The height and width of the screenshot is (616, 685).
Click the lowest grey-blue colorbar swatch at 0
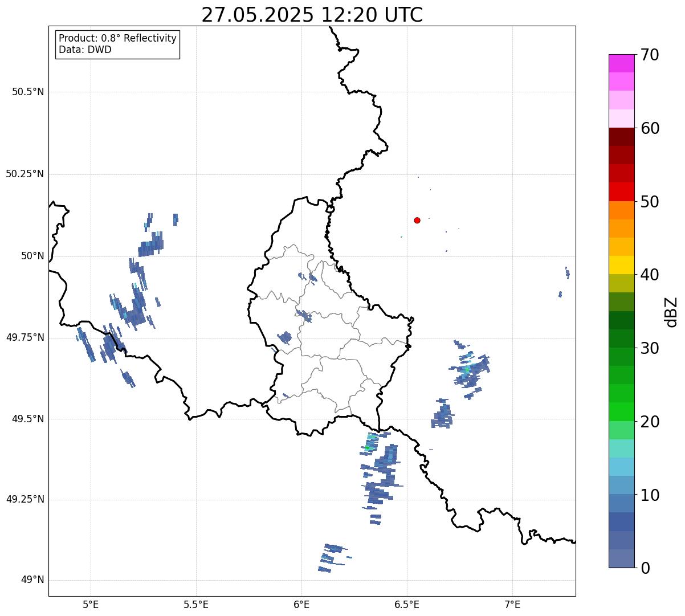pyautogui.click(x=621, y=558)
